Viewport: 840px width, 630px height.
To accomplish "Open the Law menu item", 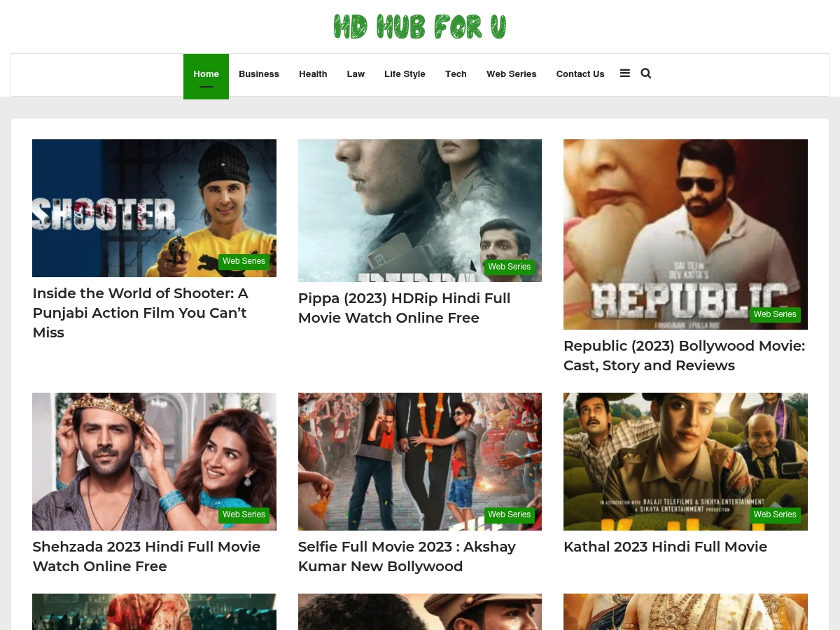I will coord(356,74).
